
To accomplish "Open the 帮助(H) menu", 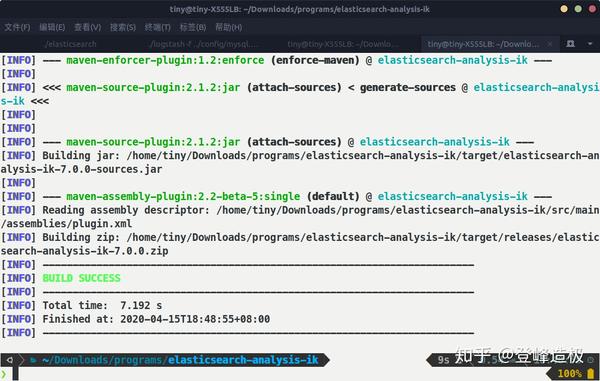I will (228, 27).
